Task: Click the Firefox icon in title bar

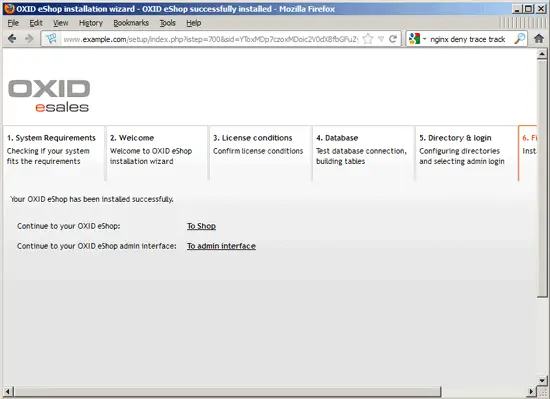Action: click(x=9, y=8)
